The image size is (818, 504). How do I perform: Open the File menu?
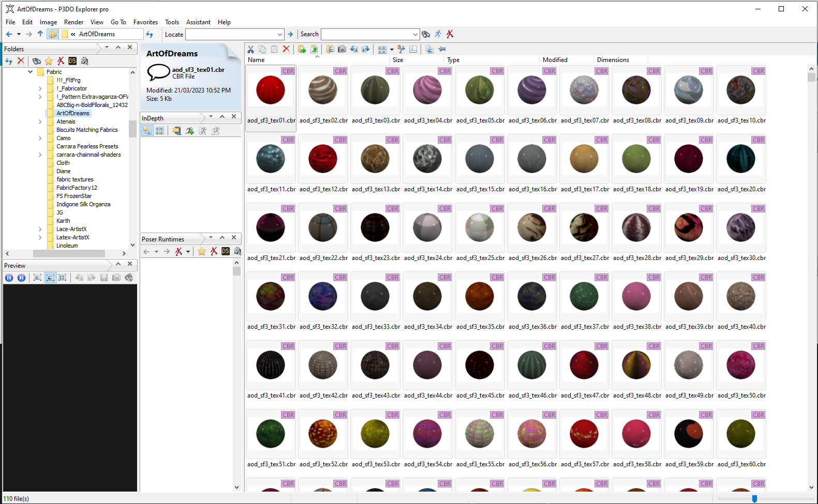pos(10,22)
